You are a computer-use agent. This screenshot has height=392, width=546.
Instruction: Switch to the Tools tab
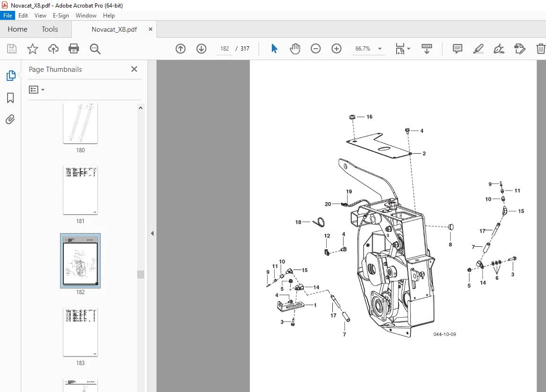coord(50,29)
